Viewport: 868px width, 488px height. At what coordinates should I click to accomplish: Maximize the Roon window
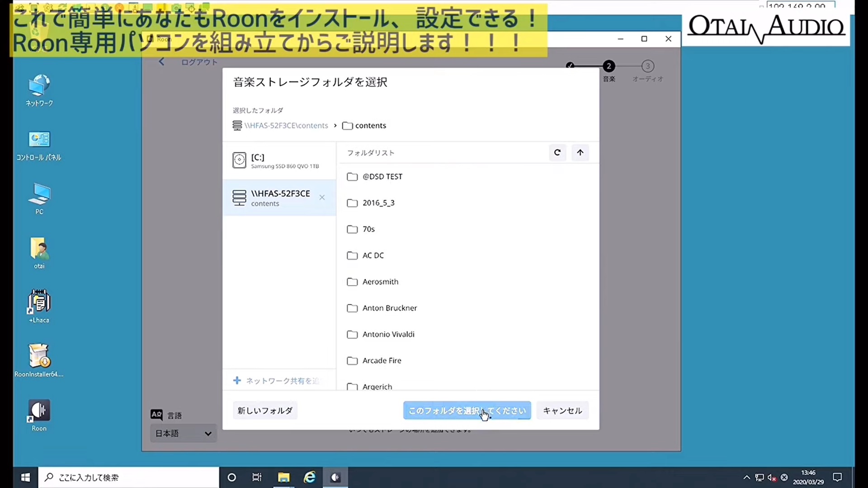tap(644, 39)
